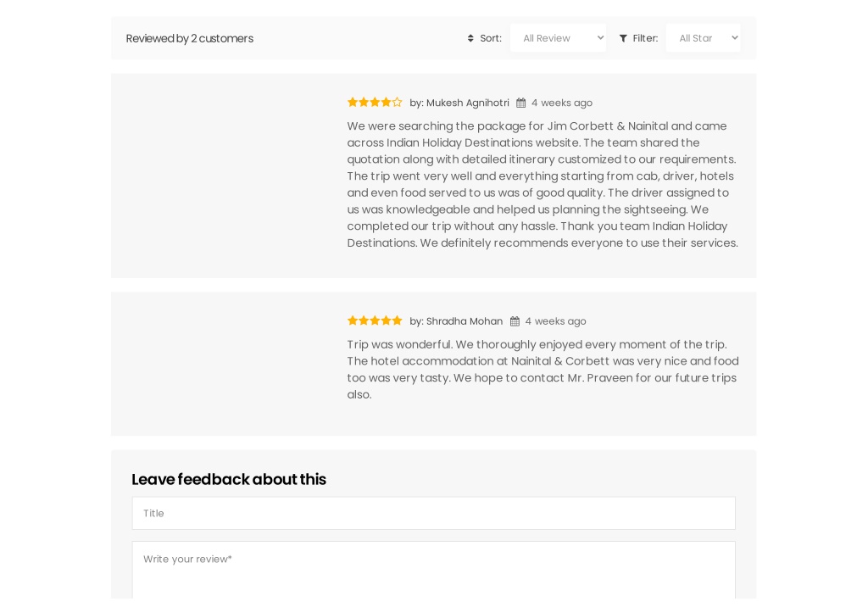Viewport: 868px width, 613px height.
Task: Click the calendar icon in Shradha Mohan's review
Action: pos(515,321)
